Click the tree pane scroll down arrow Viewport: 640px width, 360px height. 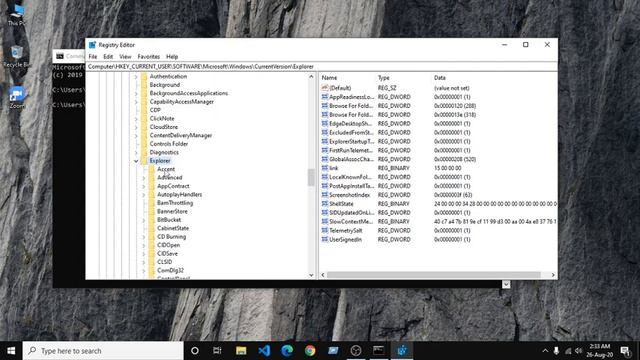[311, 275]
